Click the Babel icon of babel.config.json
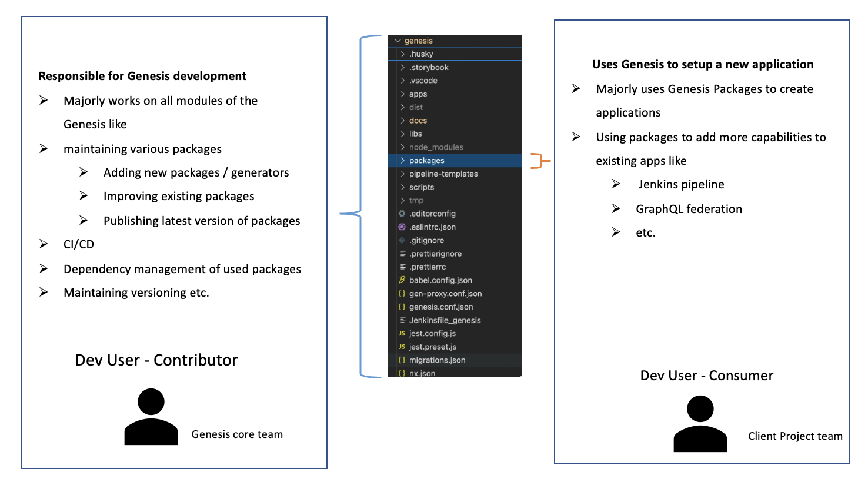Image resolution: width=868 pixels, height=485 pixels. (402, 280)
